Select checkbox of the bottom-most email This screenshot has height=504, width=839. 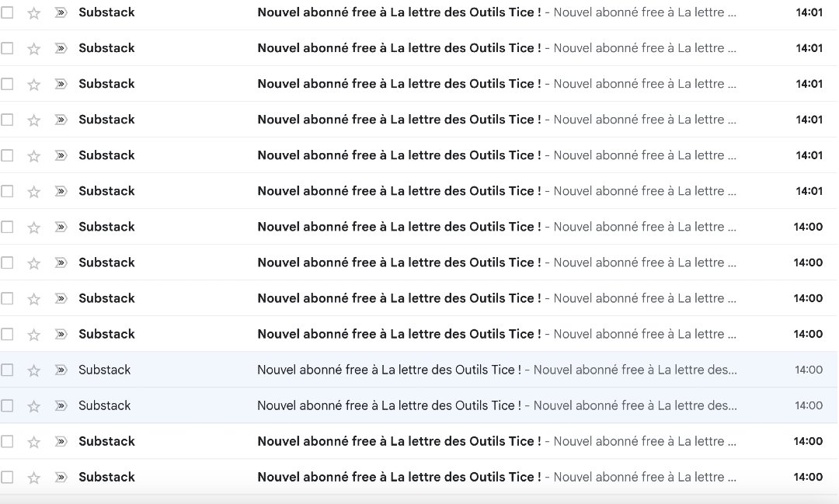[x=7, y=478]
